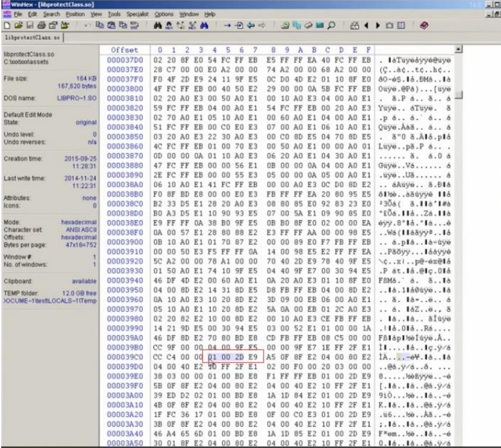Click the Clone Disk toolbar icon

(297, 25)
